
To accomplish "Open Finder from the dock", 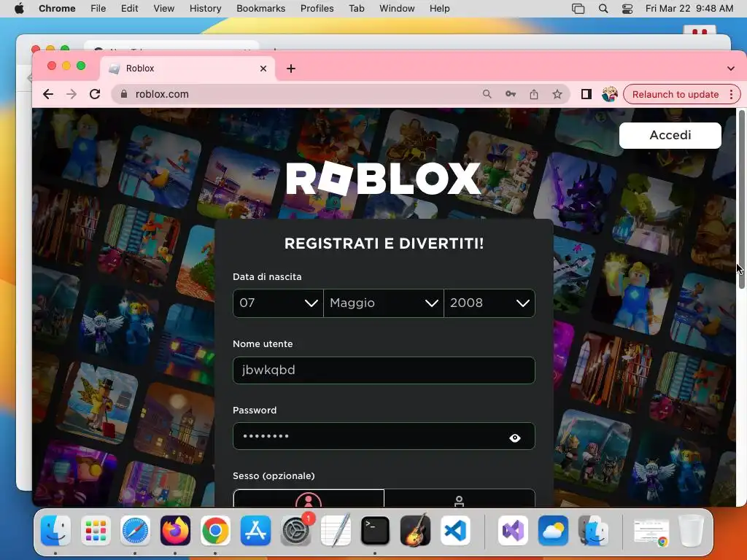I will point(55,531).
